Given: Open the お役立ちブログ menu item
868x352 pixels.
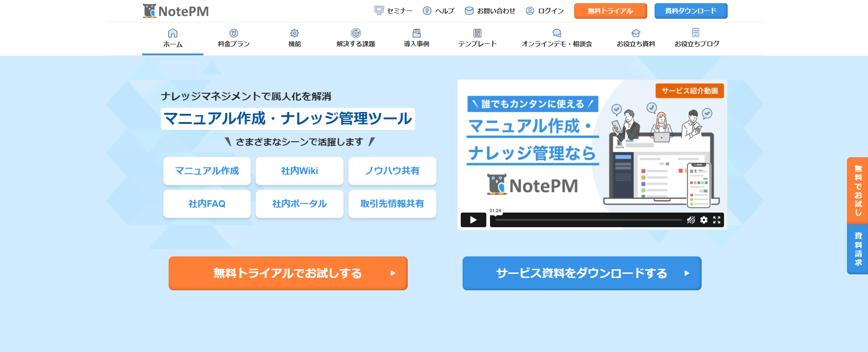Looking at the screenshot, I should 697,44.
